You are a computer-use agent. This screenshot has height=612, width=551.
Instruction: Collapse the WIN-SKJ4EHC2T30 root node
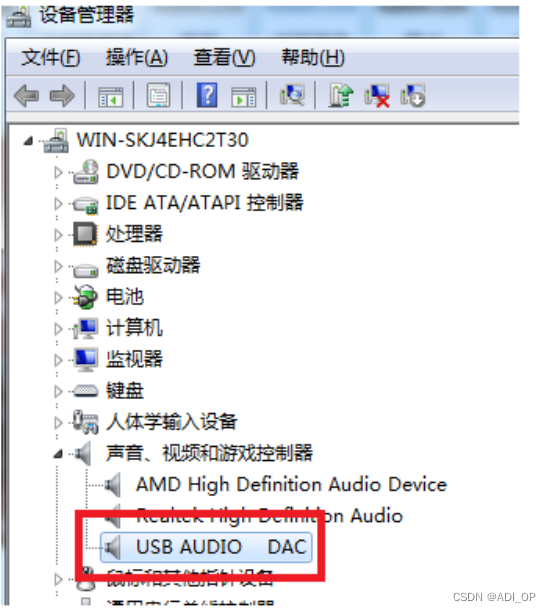click(28, 141)
